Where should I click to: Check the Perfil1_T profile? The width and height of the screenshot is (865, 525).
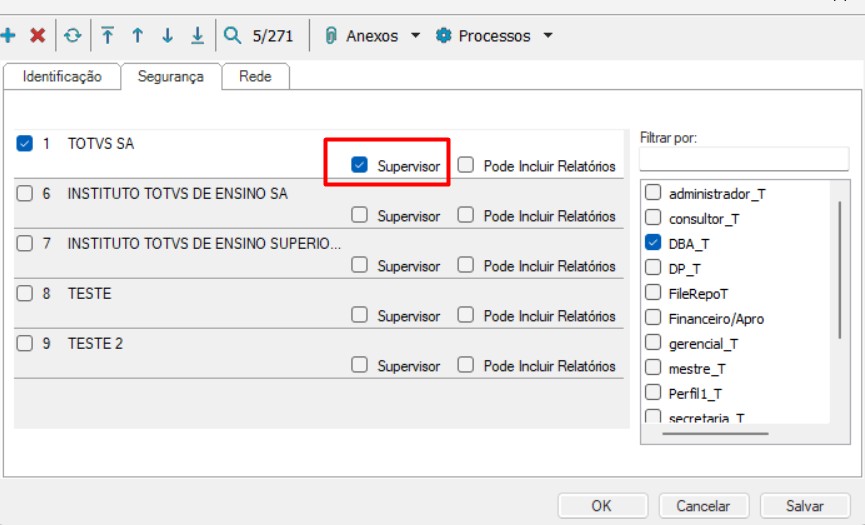point(653,392)
